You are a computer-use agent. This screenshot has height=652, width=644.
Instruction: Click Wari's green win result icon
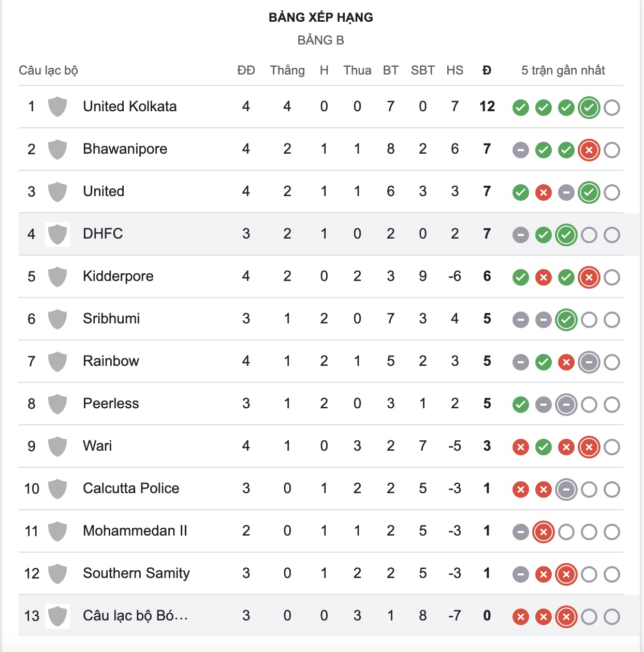(x=543, y=447)
